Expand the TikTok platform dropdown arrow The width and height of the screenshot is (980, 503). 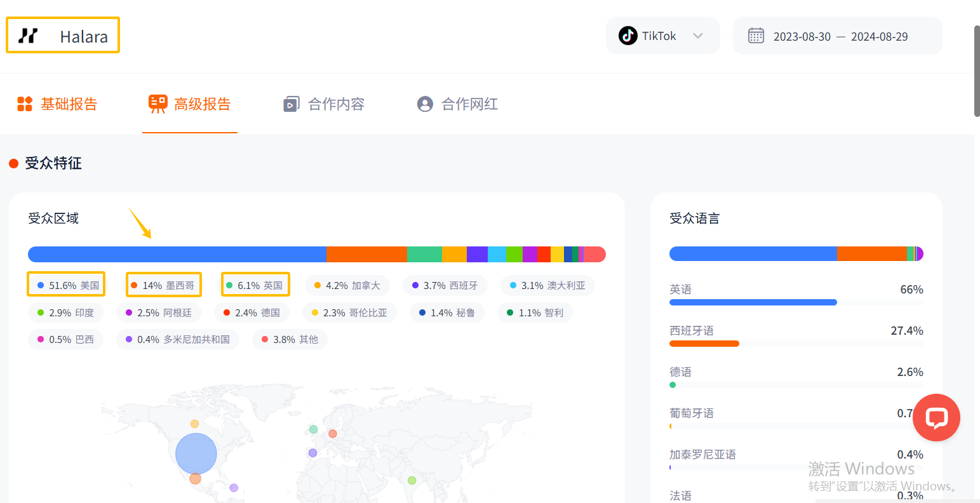[698, 36]
